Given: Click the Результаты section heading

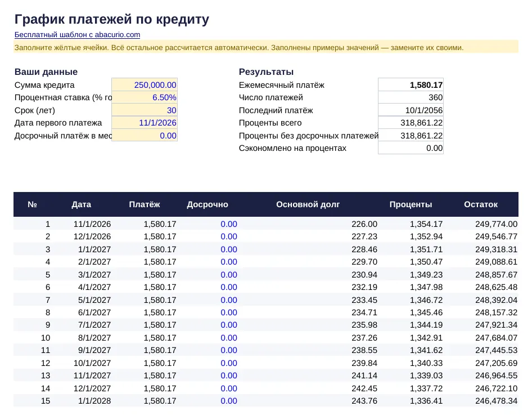Looking at the screenshot, I should point(267,72).
